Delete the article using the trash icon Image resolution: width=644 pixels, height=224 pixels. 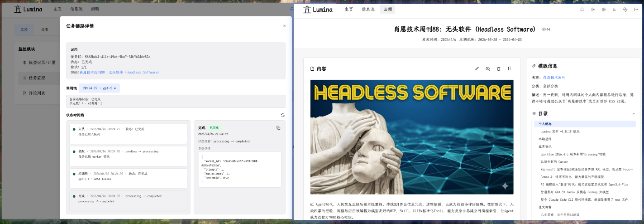tap(498, 69)
